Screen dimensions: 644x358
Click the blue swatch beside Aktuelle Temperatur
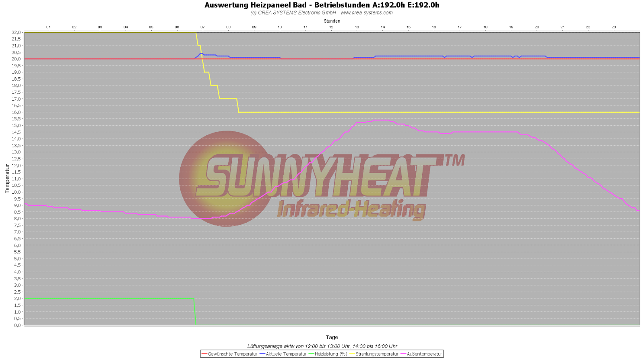(x=262, y=354)
